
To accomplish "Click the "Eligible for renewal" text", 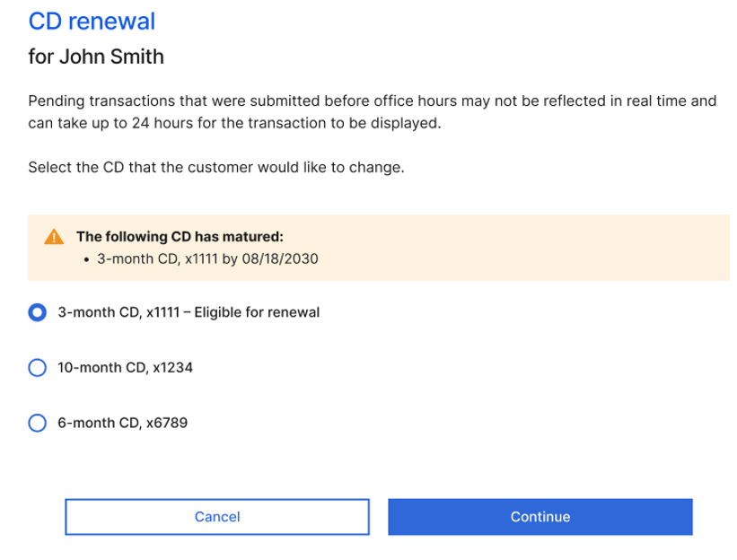I will (x=257, y=312).
